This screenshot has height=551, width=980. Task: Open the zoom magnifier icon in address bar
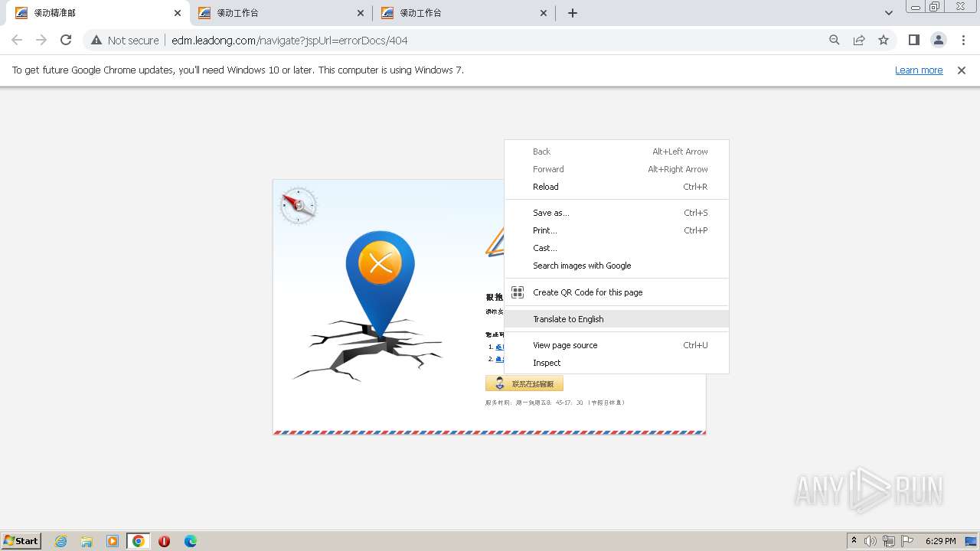pyautogui.click(x=835, y=40)
